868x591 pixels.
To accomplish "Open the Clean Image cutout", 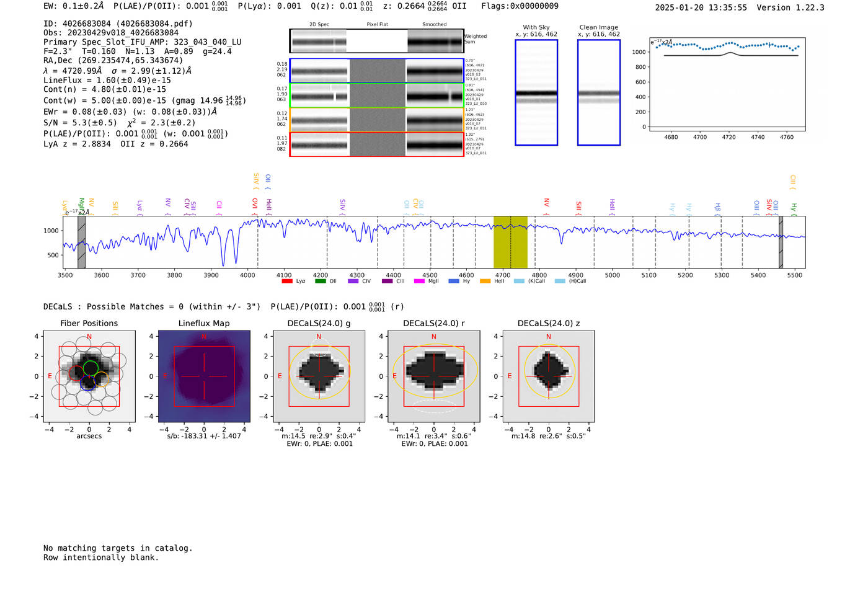I will [598, 92].
